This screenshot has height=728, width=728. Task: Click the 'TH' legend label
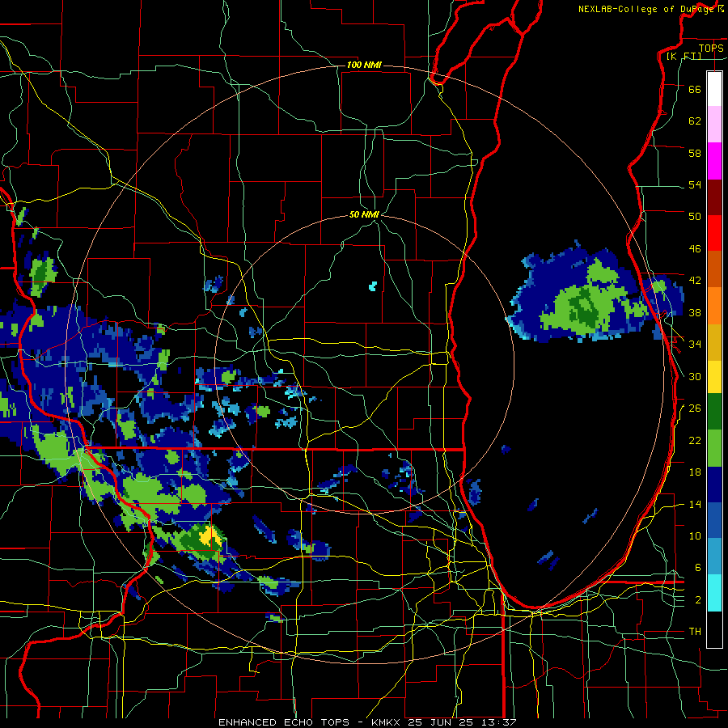coord(695,631)
